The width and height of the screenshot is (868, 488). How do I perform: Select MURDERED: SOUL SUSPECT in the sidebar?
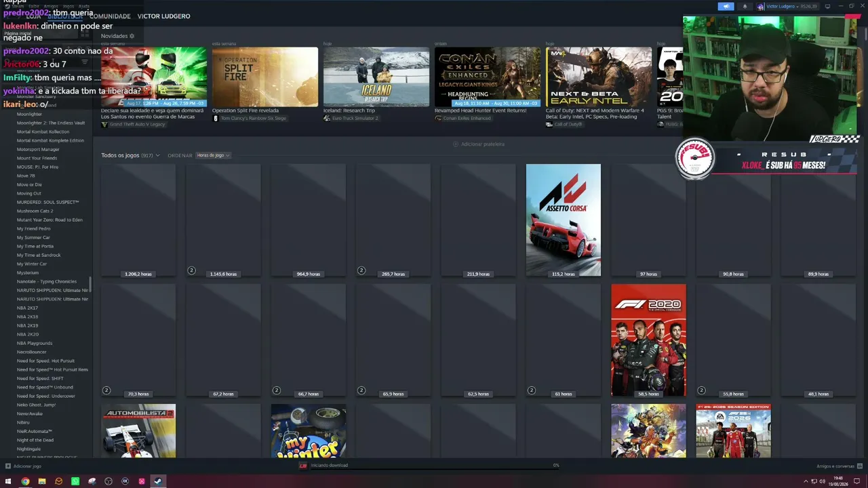pyautogui.click(x=47, y=202)
